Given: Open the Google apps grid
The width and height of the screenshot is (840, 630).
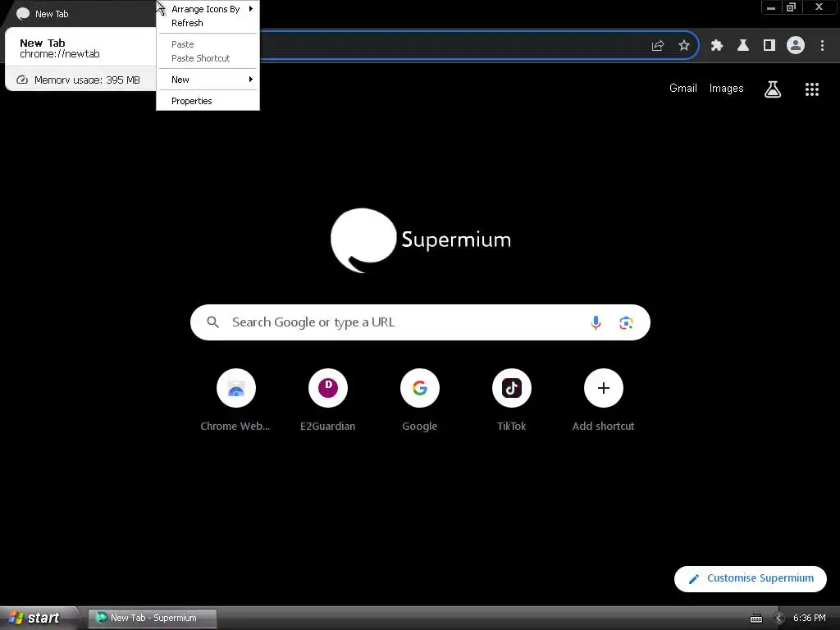Looking at the screenshot, I should [x=812, y=89].
